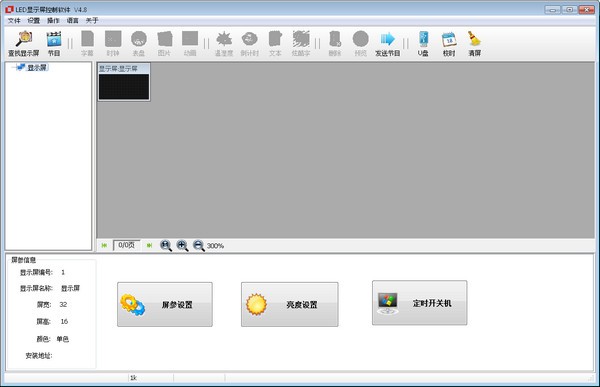Close the LED control software window

tap(586, 10)
